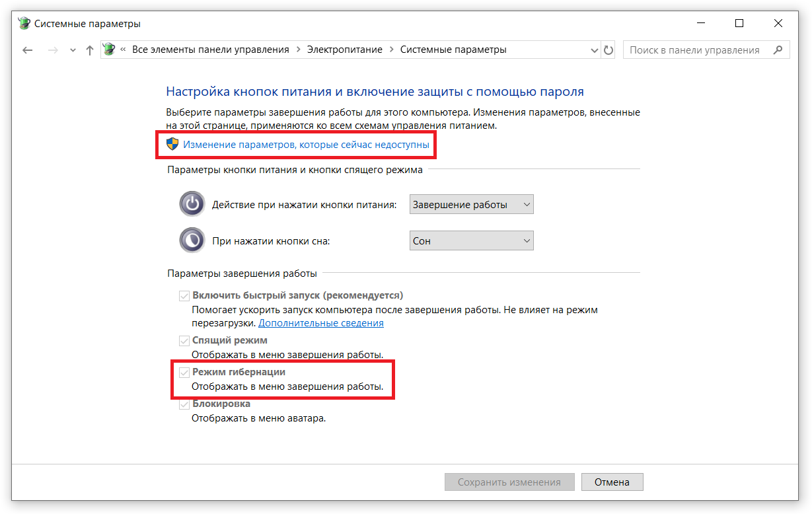Go to Электропитание in the breadcrumb
This screenshot has width=812, height=514.
click(344, 50)
